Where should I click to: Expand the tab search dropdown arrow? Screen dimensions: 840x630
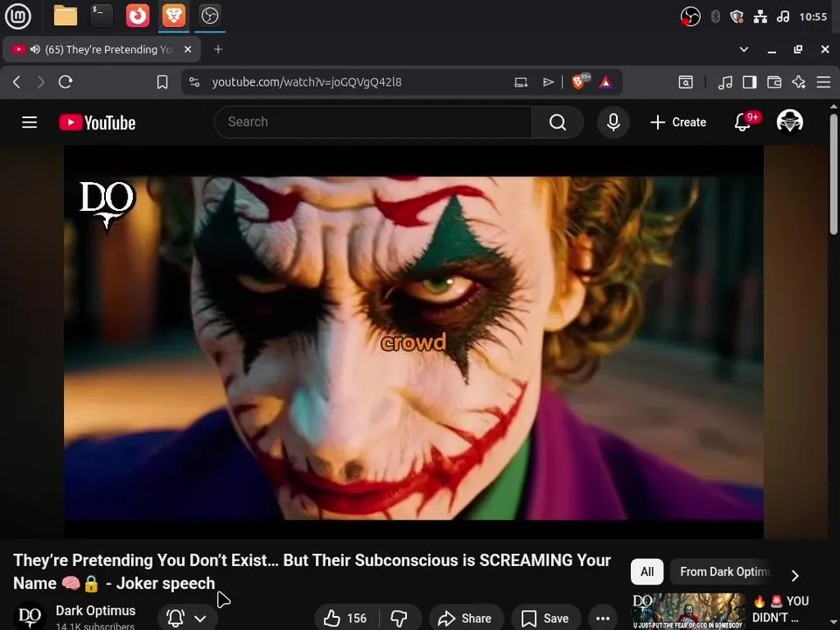point(744,49)
